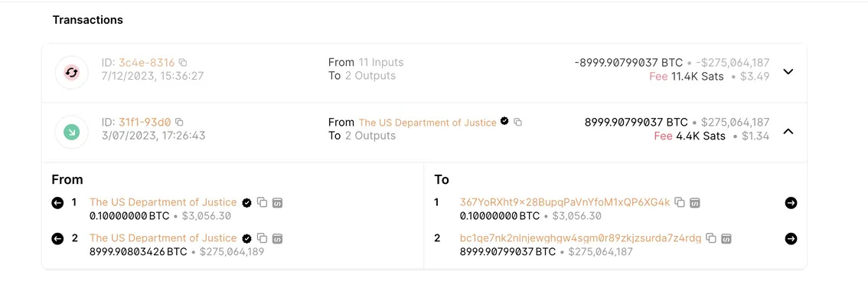Open address bc1qe7nk2nlnjewghgw4sgm0r89zkjzsurda7z4rdg
Image resolution: width=868 pixels, height=298 pixels.
581,238
